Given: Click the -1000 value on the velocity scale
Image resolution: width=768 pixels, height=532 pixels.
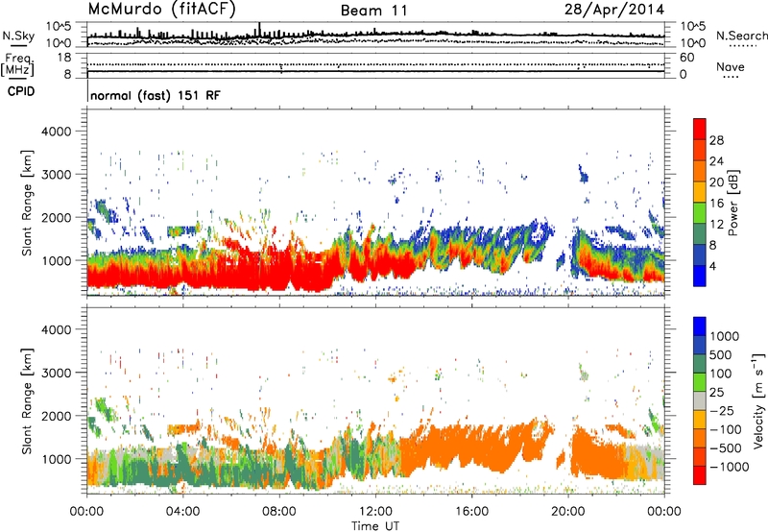Looking at the screenshot, I should click(x=729, y=467).
